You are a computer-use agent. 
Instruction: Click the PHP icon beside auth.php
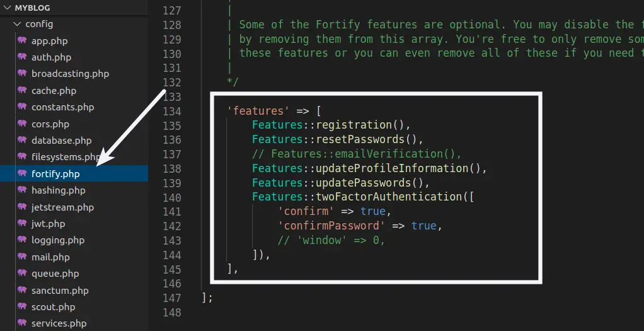[22, 57]
